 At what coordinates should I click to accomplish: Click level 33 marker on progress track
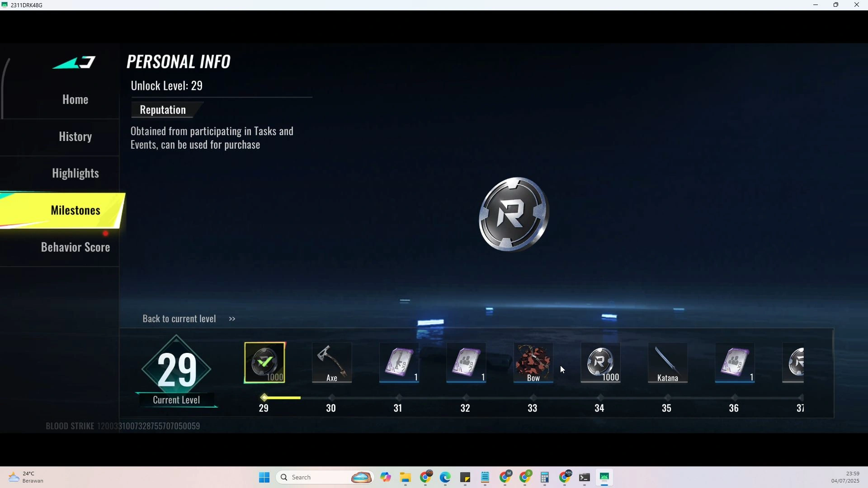[533, 398]
